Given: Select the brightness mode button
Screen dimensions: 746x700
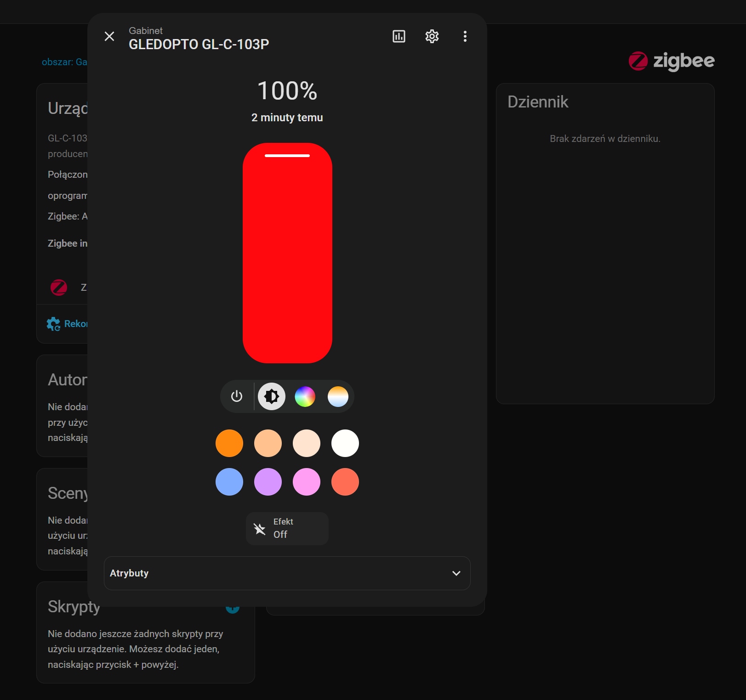Looking at the screenshot, I should tap(272, 396).
